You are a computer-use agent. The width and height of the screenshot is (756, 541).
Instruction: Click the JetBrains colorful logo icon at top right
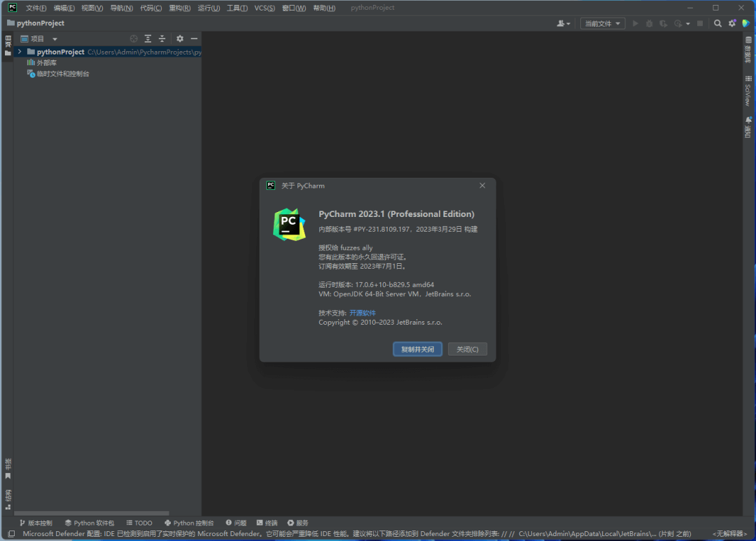pos(746,23)
